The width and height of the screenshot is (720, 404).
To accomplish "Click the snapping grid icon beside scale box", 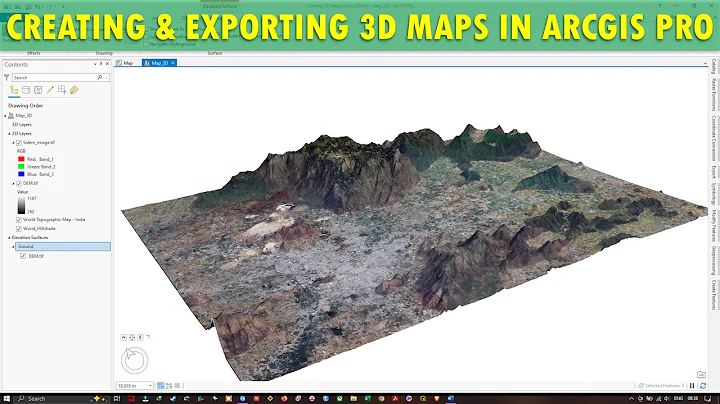I will coord(161,386).
